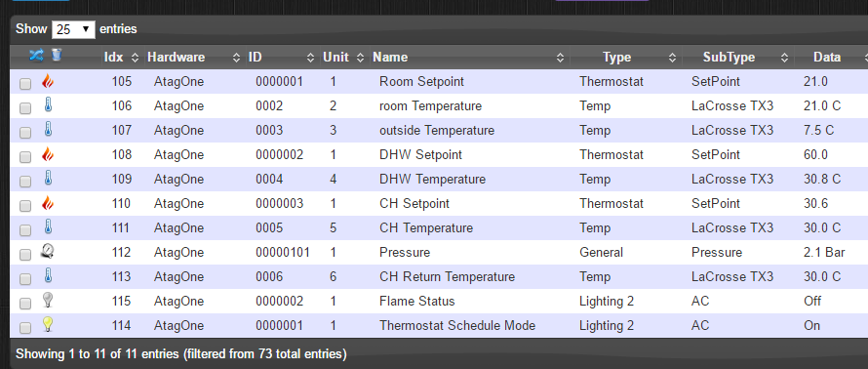Screen dimensions: 868x369
Task: Click thermometer icon of CH Return Temperature
Action: pos(48,276)
